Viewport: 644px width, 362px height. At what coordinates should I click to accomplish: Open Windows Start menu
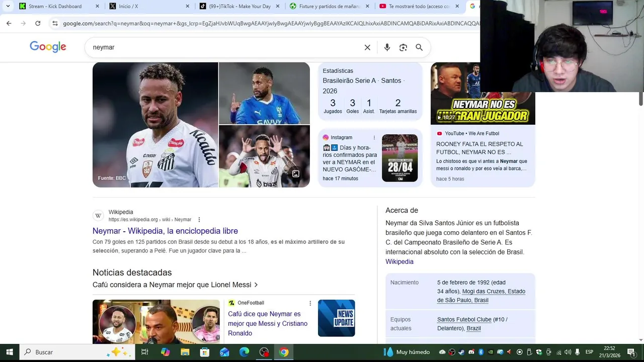[x=9, y=352]
